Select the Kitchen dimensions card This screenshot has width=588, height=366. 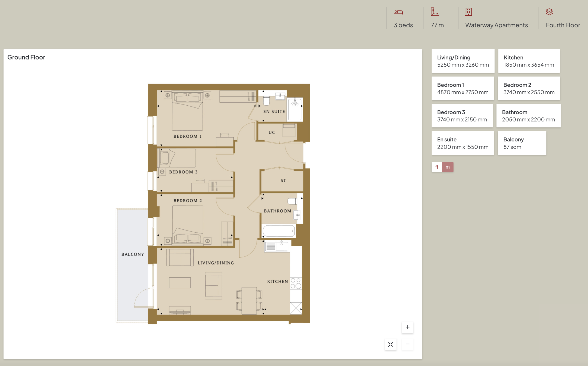tap(529, 61)
